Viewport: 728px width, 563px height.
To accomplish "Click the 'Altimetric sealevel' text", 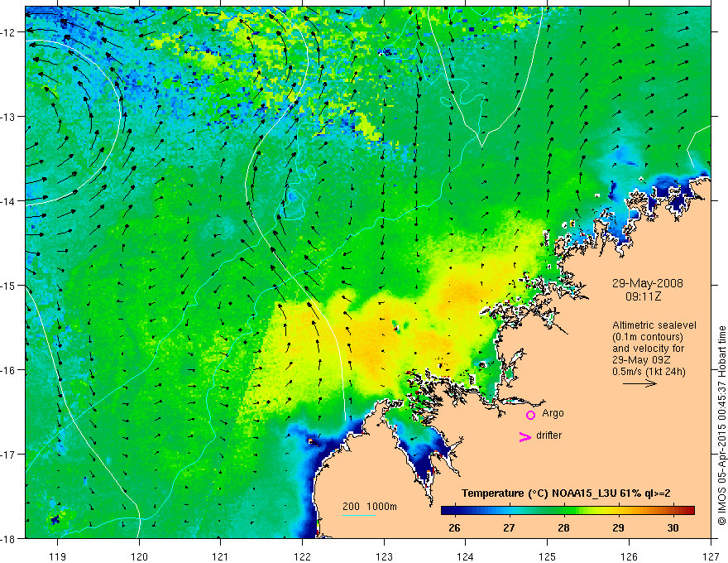I will (x=654, y=325).
